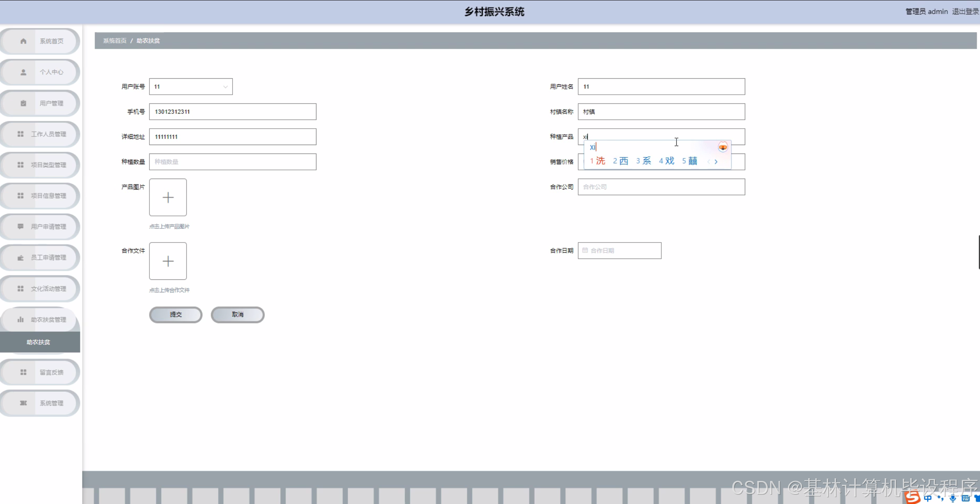Click the 系统首页 breadcrumb link
This screenshot has width=980, height=504.
coord(115,41)
